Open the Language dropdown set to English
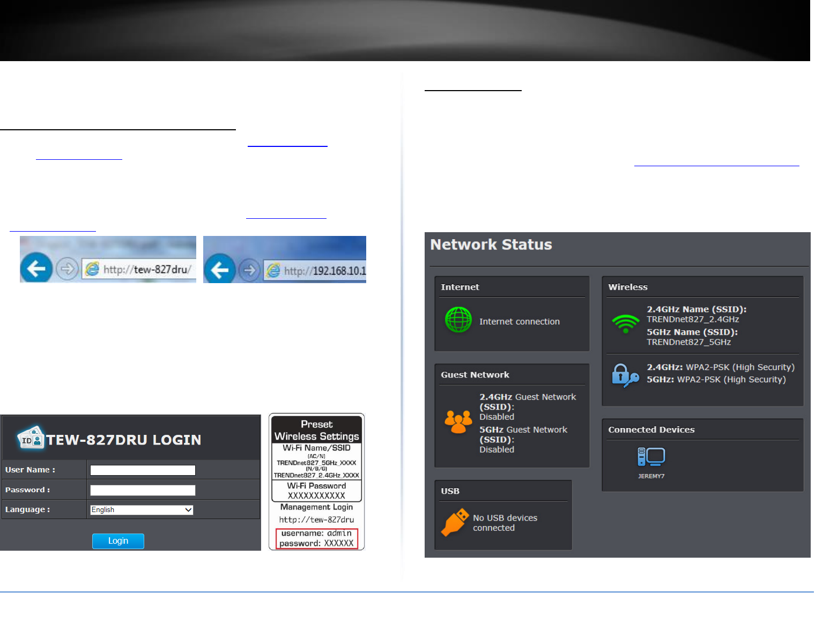 pos(142,509)
